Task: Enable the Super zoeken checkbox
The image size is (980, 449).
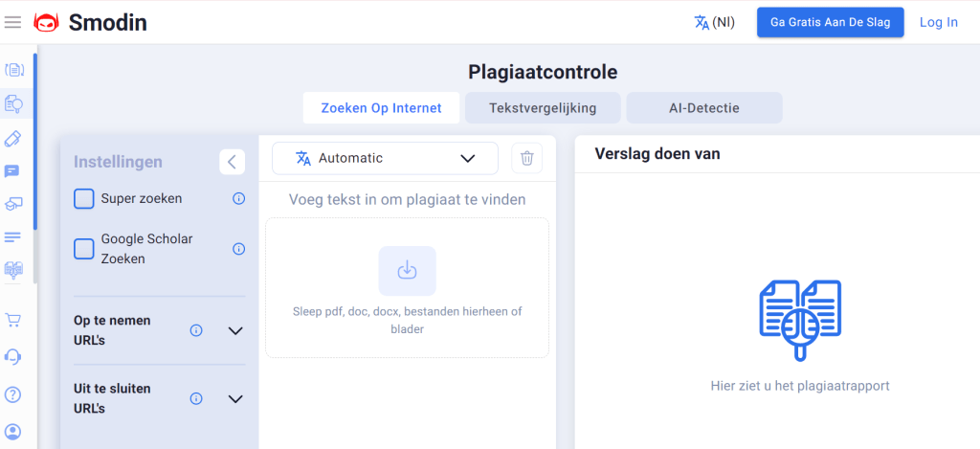Action: pos(84,199)
